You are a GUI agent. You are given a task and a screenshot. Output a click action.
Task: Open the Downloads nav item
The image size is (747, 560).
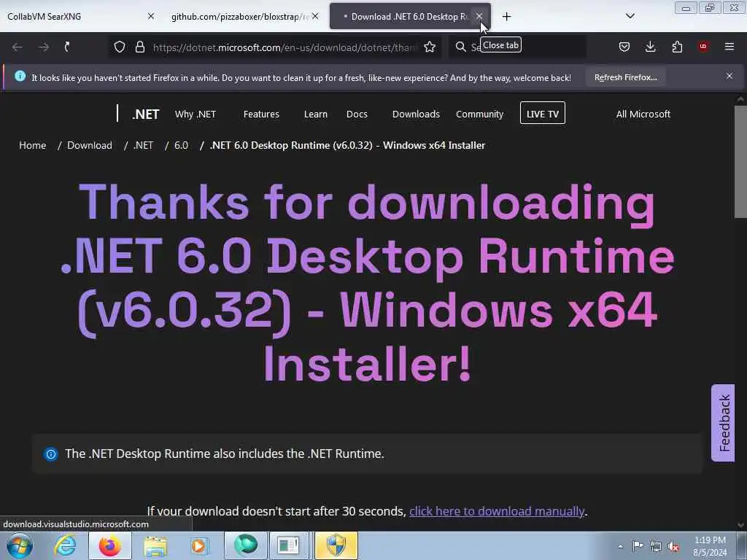[416, 114]
